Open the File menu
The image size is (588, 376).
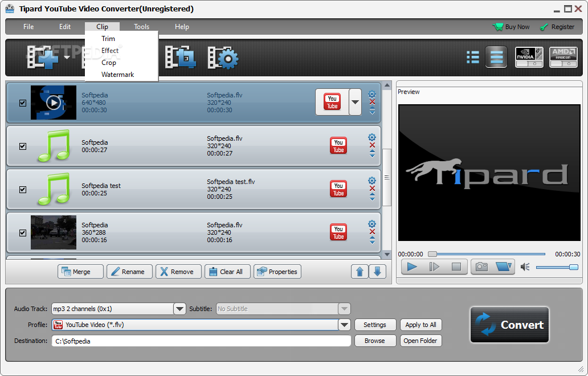click(28, 27)
